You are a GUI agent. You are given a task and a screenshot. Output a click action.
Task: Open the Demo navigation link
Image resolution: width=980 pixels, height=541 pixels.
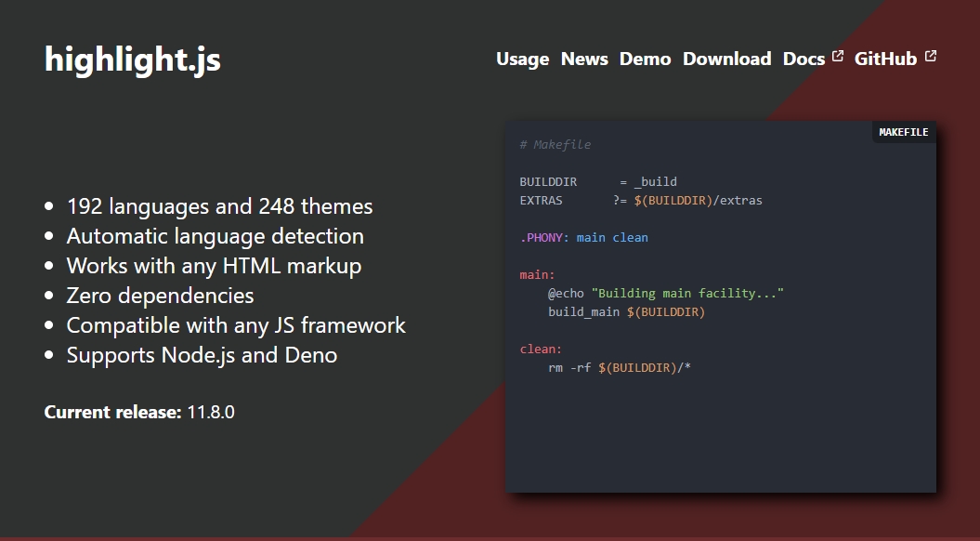tap(645, 59)
